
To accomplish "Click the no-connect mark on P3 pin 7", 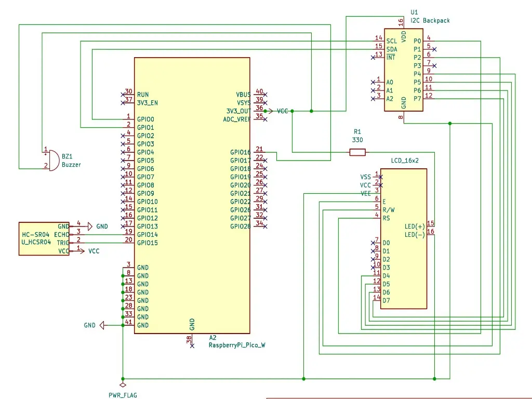I will point(434,66).
